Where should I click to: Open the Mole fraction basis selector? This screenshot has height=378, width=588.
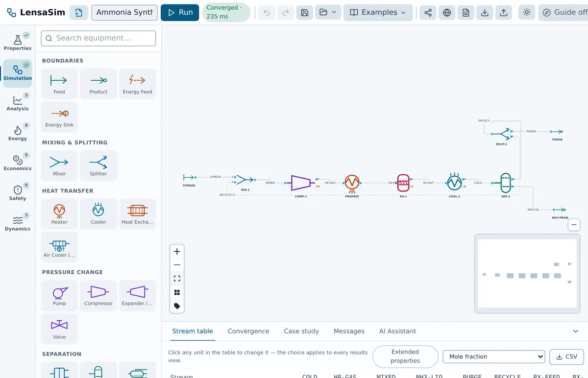(x=494, y=356)
